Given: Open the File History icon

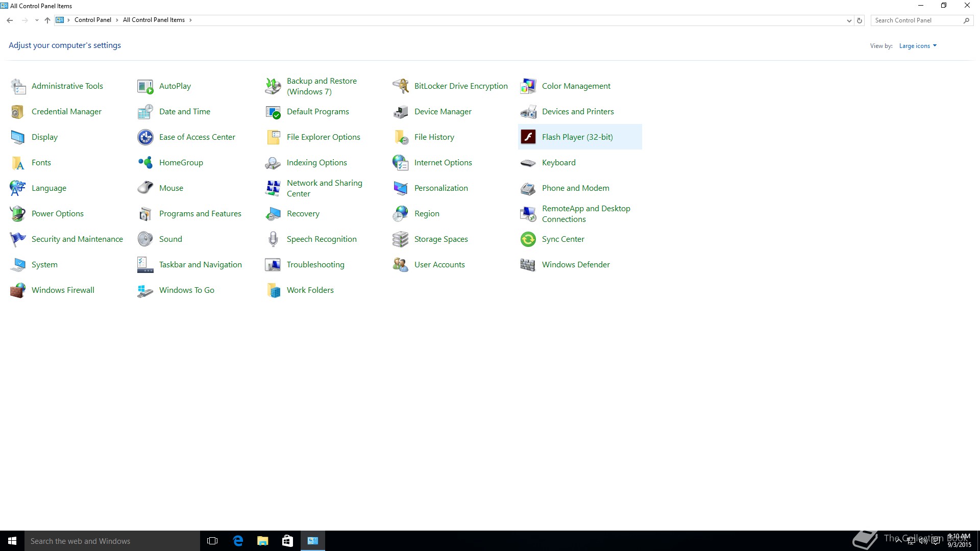Looking at the screenshot, I should point(401,137).
